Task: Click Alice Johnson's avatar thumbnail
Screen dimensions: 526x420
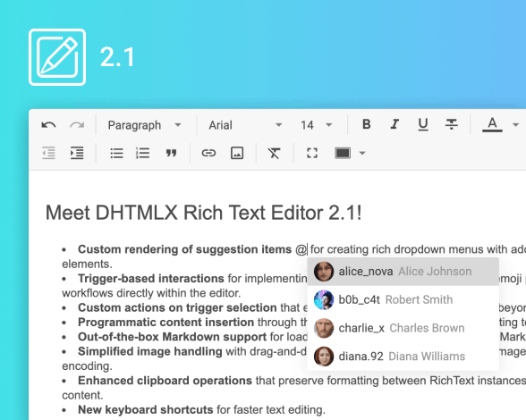Action: click(324, 272)
